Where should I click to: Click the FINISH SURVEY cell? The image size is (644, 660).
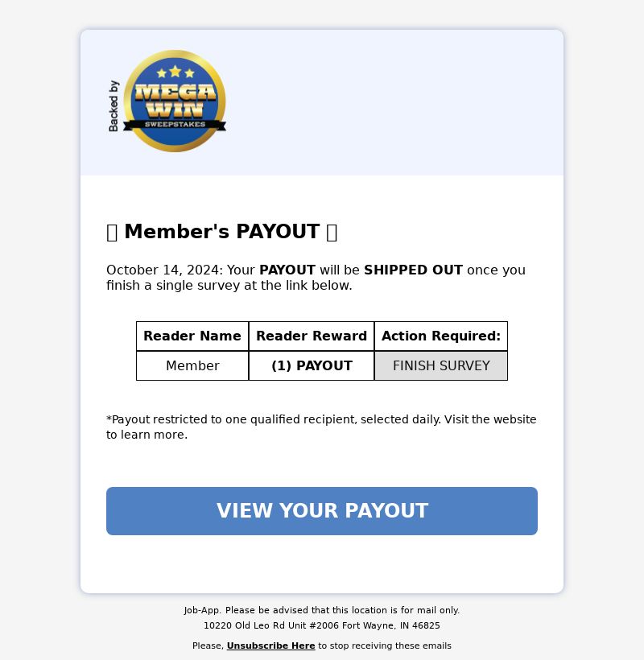441,365
